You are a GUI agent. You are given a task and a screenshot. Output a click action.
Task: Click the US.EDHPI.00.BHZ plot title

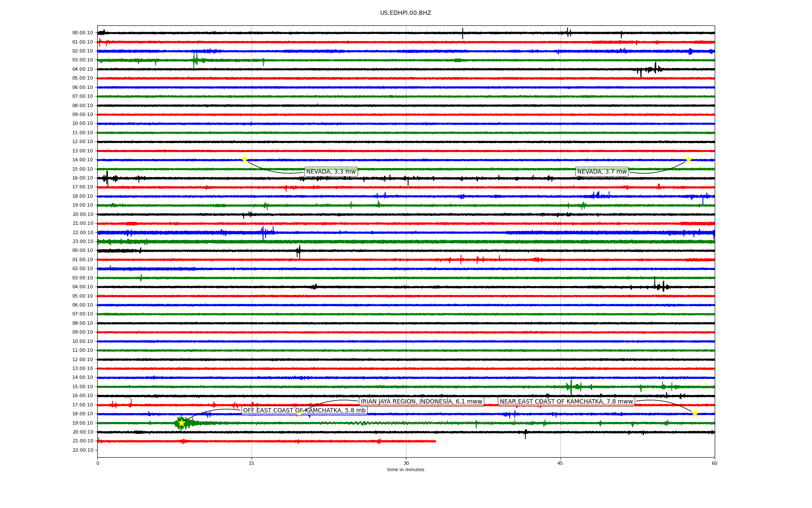(406, 13)
